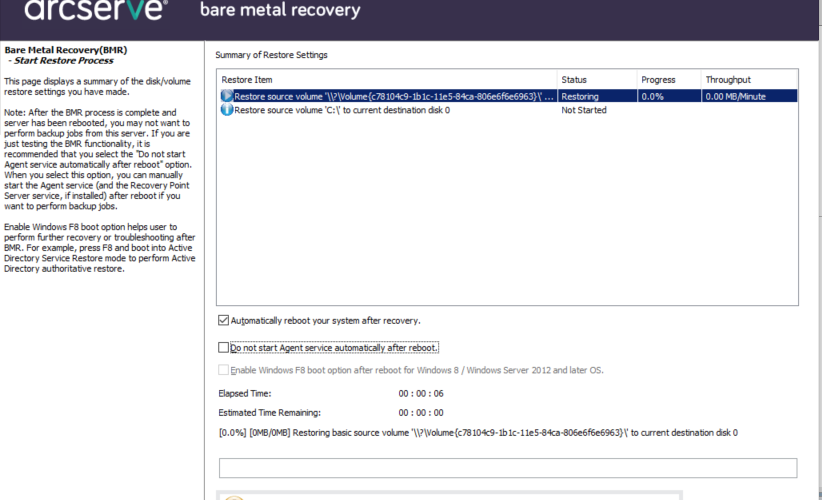Click the 'Summary of Restore Settings' label
The image size is (822, 500).
271,55
